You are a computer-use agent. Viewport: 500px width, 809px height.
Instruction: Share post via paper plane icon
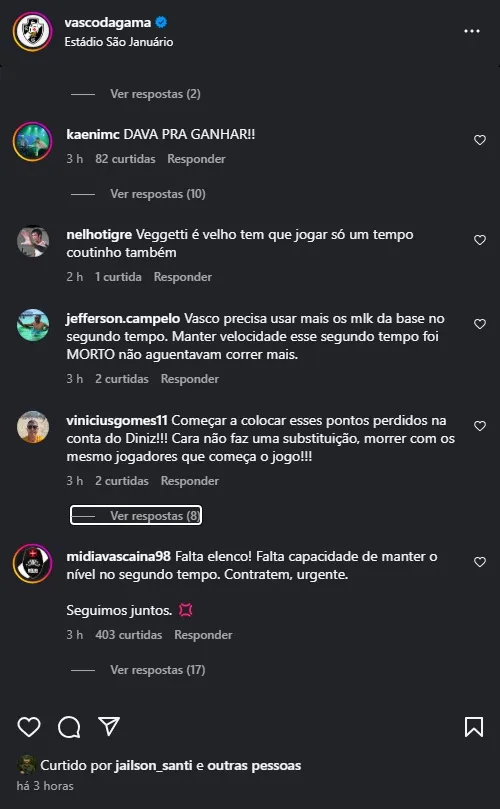109,726
